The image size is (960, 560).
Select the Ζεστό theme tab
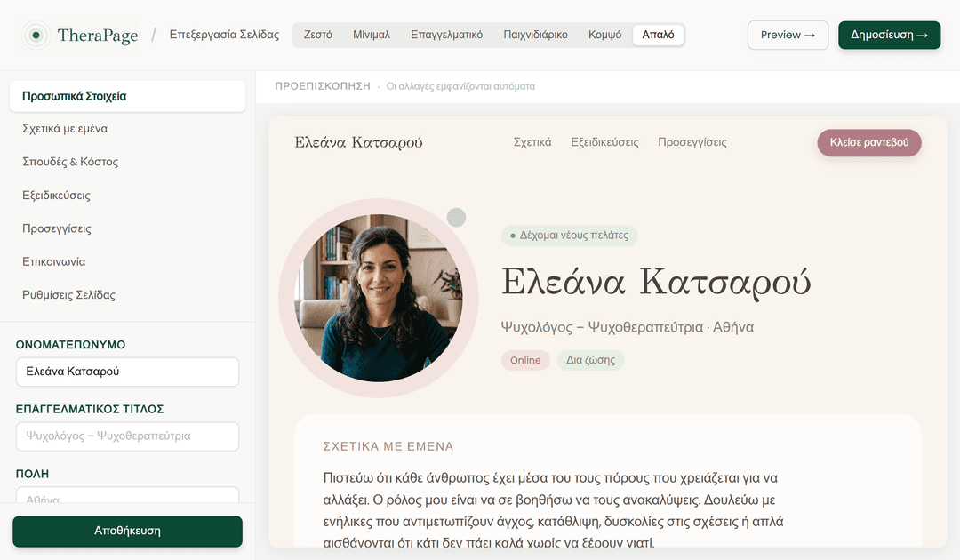(317, 35)
